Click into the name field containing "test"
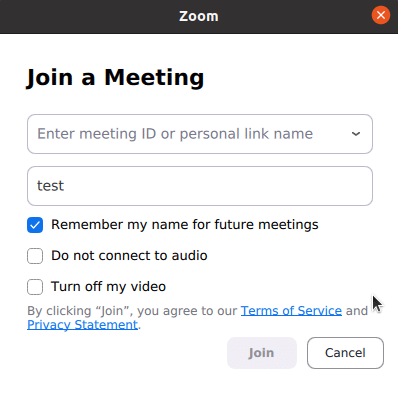Viewport: 398px width, 399px height. coord(200,186)
